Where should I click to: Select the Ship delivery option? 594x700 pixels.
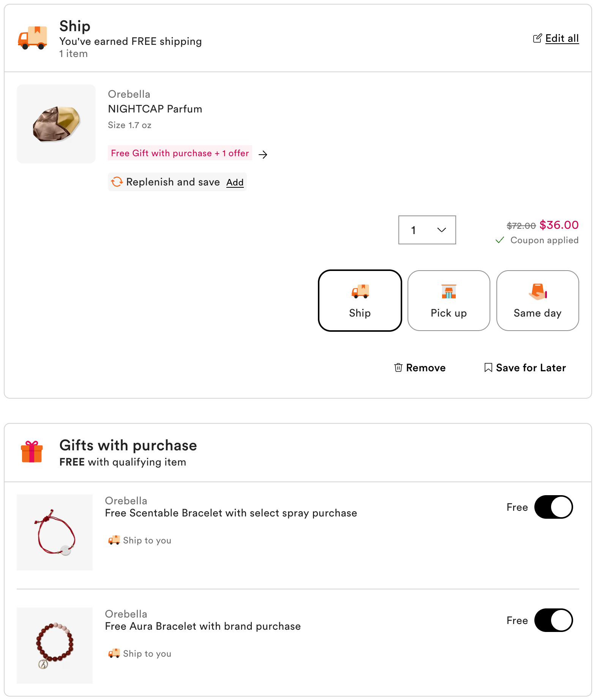[360, 301]
